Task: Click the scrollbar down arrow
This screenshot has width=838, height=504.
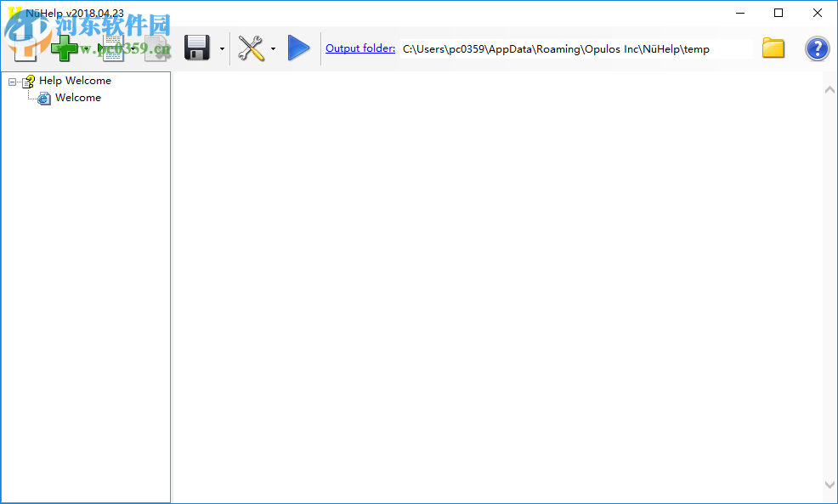Action: coord(830,484)
